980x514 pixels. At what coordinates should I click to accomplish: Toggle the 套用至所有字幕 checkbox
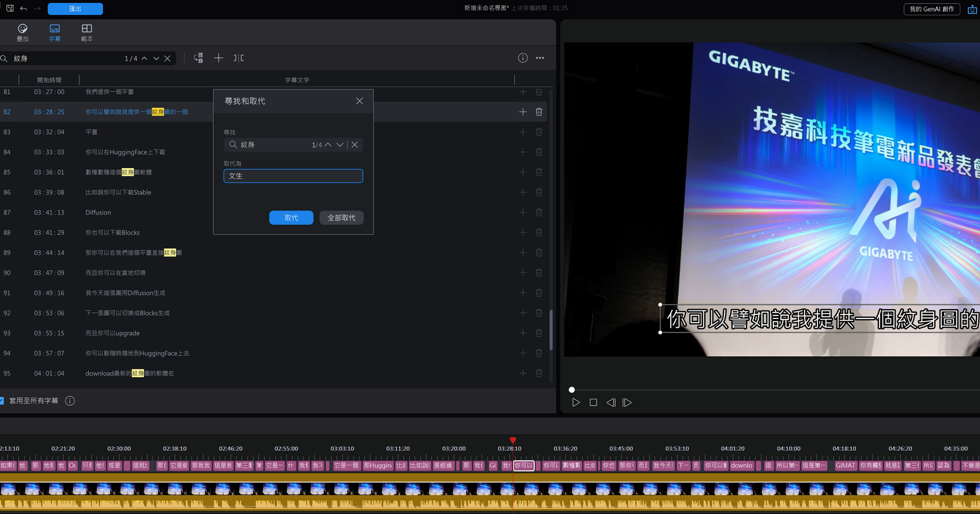pyautogui.click(x=2, y=401)
